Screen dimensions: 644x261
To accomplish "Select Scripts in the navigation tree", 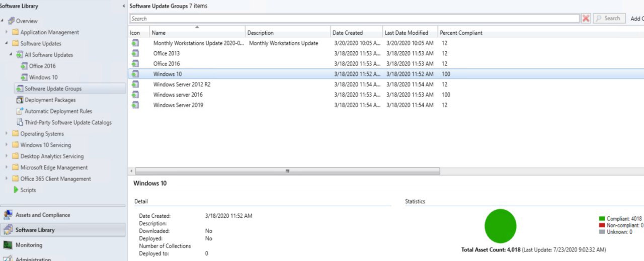I will point(28,190).
